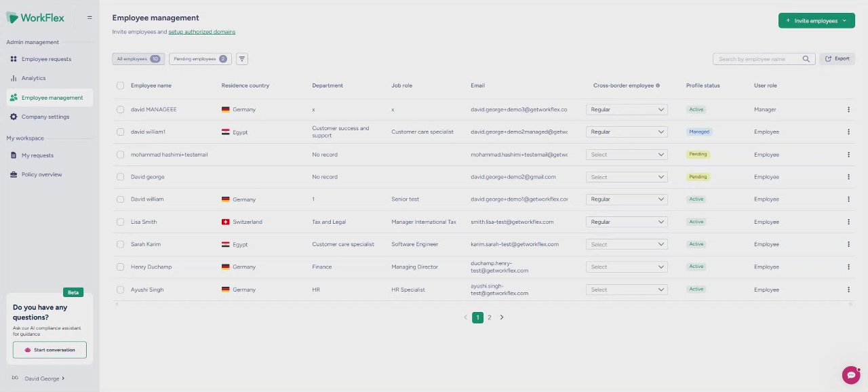Open the three-dot menu for david MANAGEEE
Image resolution: width=868 pixels, height=392 pixels.
(x=848, y=109)
